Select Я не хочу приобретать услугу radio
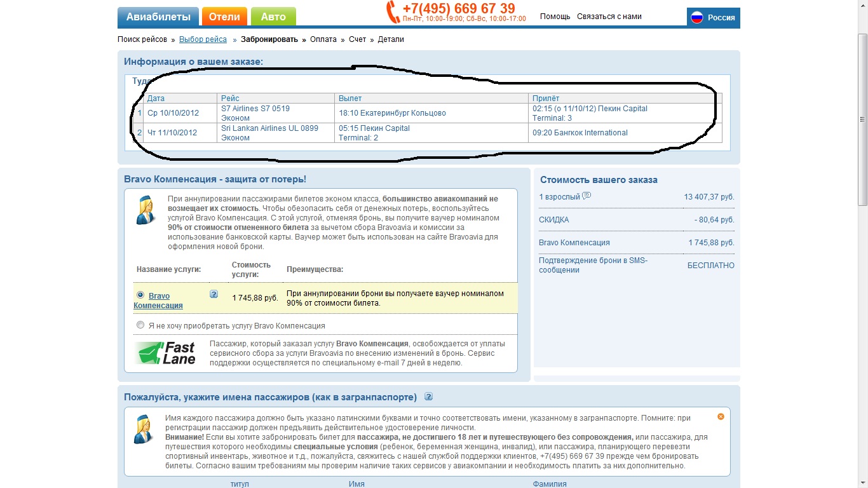Screen dimensions: 868x488 (x=140, y=325)
